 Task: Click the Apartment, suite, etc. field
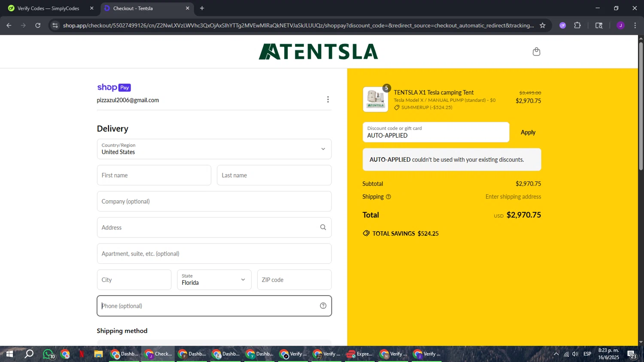coord(214,253)
